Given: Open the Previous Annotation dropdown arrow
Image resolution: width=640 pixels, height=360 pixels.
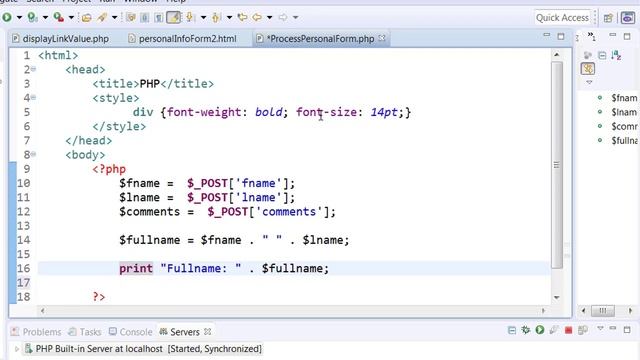Looking at the screenshot, I should [x=229, y=18].
